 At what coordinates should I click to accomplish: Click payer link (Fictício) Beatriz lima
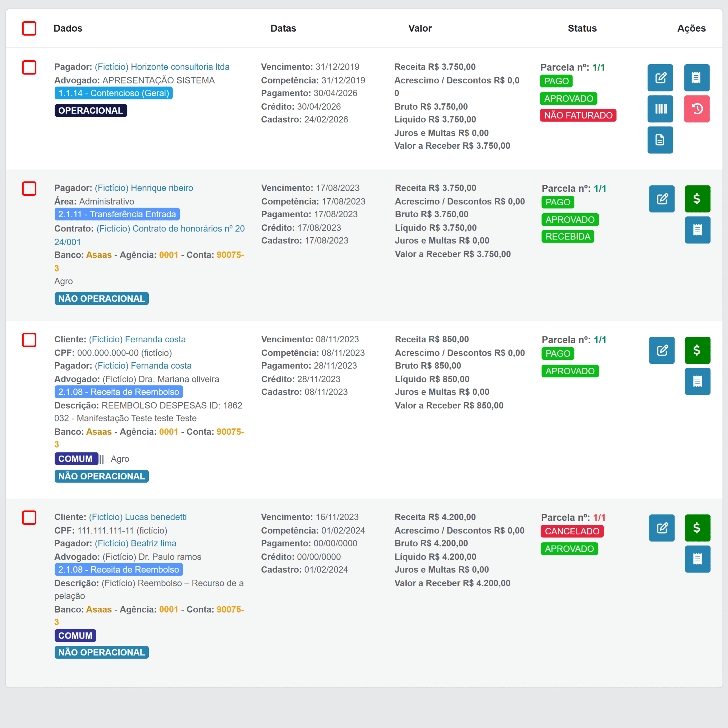click(x=135, y=543)
